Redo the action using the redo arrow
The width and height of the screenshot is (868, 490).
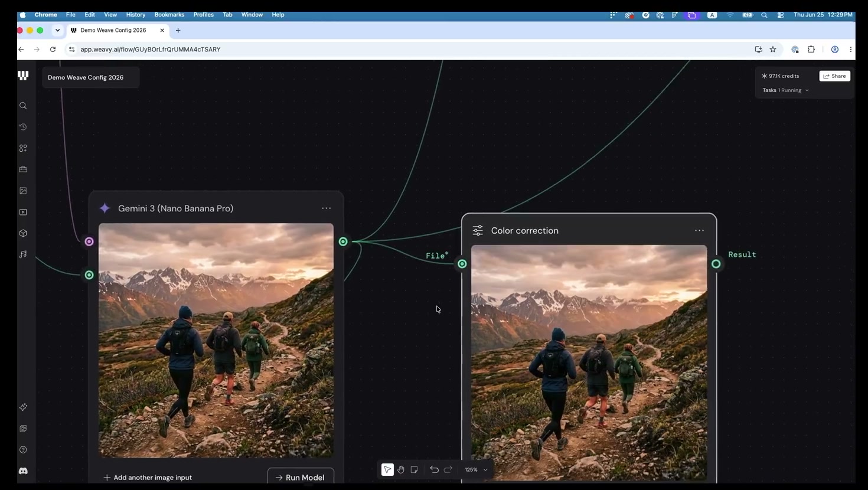pyautogui.click(x=448, y=469)
